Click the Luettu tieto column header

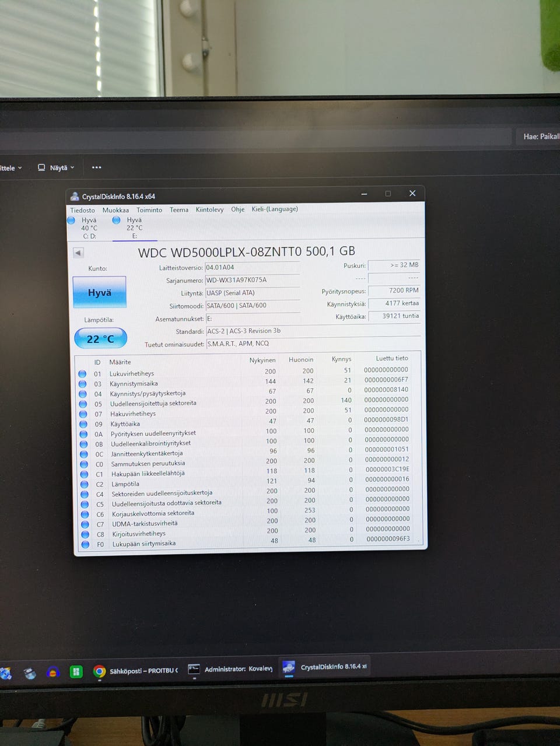(392, 358)
